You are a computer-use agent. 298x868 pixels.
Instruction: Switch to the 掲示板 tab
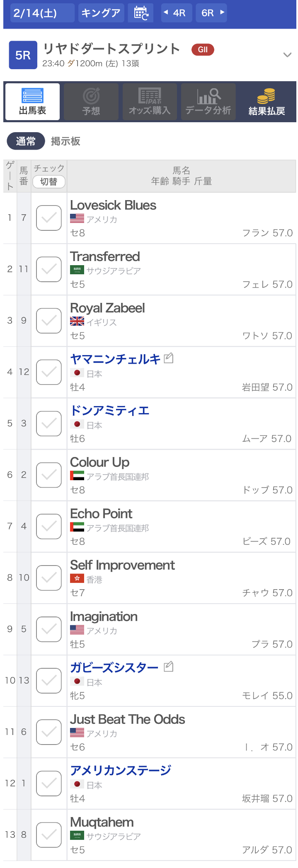point(65,141)
